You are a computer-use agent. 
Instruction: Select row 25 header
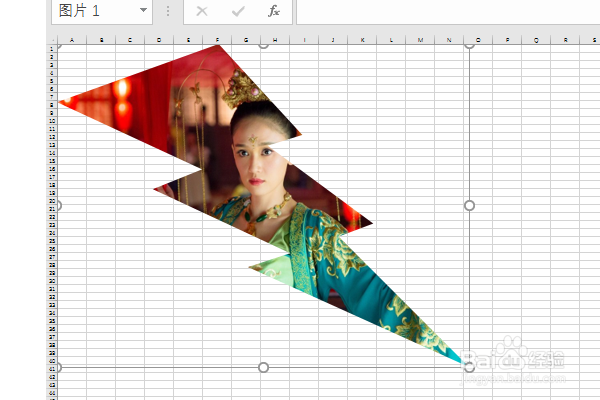52,241
